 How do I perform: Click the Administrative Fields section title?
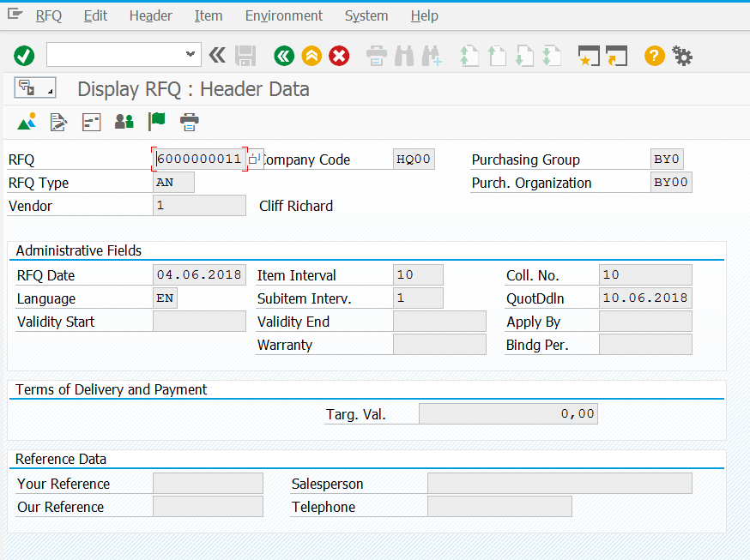(79, 250)
